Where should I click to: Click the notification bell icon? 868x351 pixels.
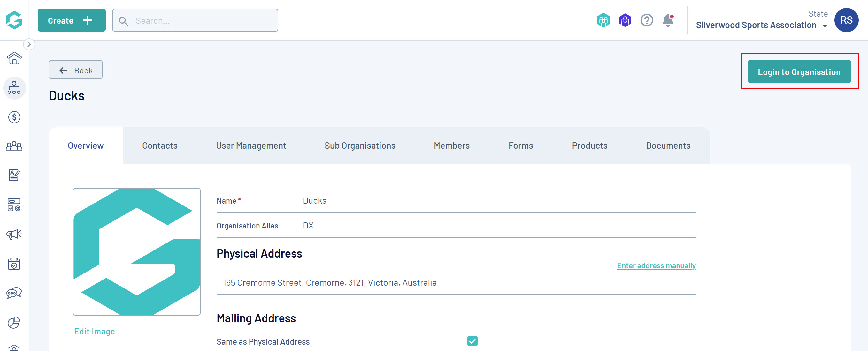click(x=668, y=20)
